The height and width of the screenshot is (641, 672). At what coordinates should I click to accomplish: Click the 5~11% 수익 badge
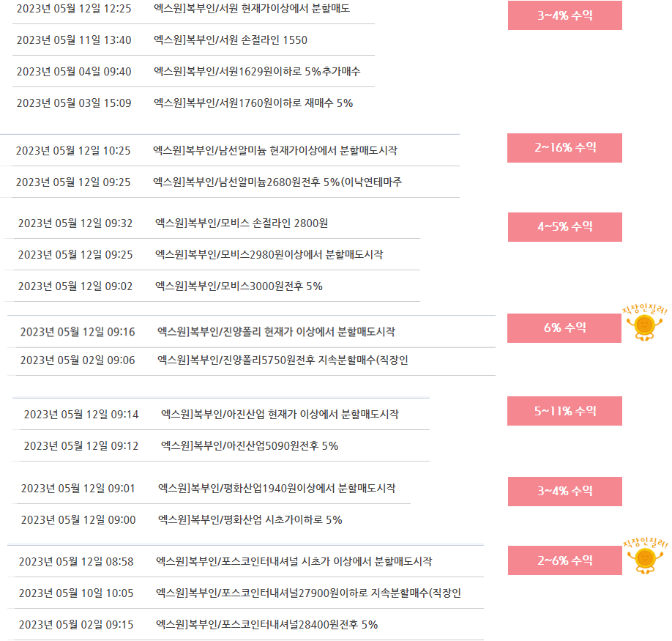point(564,411)
